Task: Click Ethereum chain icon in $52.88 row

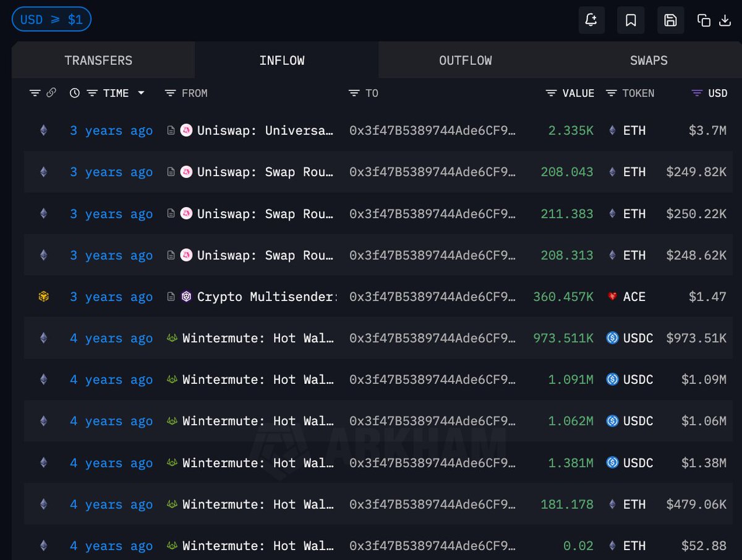Action: (x=43, y=546)
